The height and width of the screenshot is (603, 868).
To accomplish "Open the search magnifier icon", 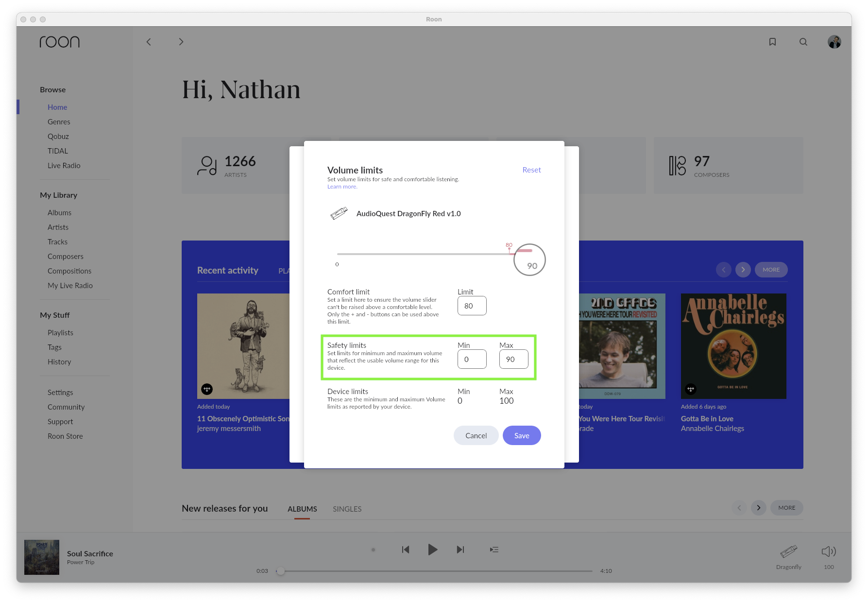I will coord(803,42).
